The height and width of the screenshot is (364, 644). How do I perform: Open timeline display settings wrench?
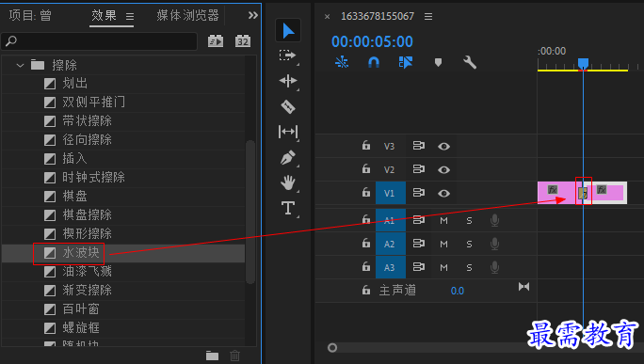click(470, 62)
